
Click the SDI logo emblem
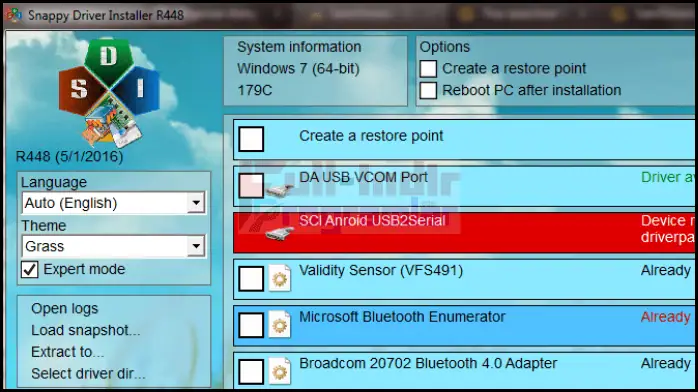point(109,93)
